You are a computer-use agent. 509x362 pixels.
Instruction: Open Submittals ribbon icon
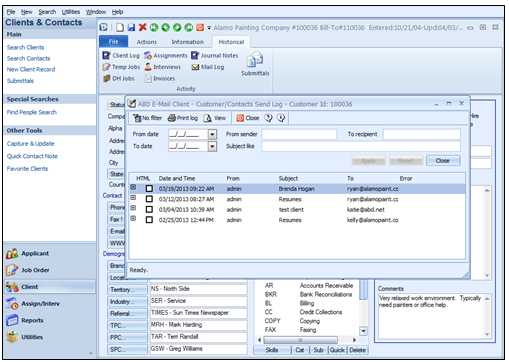255,64
